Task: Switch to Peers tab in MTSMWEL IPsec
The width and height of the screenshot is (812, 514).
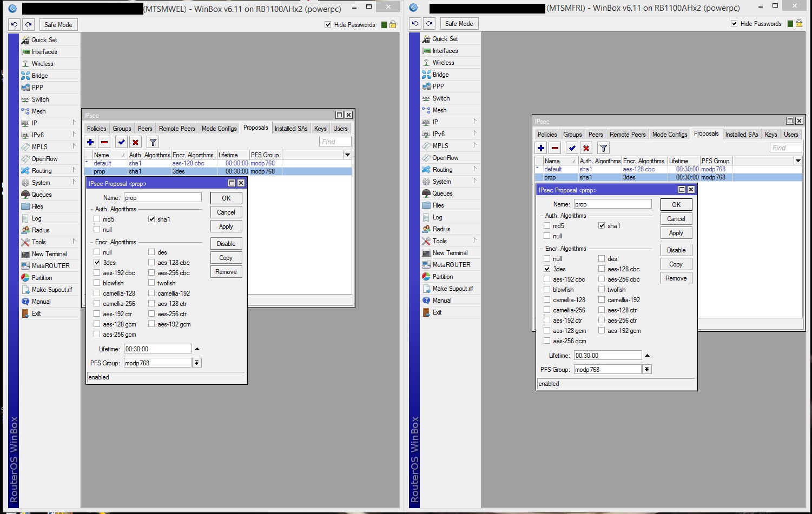Action: pyautogui.click(x=145, y=129)
